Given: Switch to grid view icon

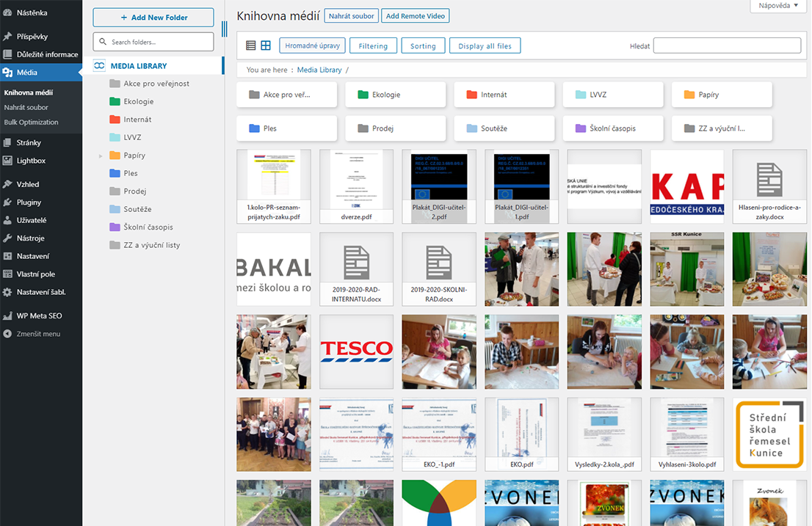Looking at the screenshot, I should 266,45.
